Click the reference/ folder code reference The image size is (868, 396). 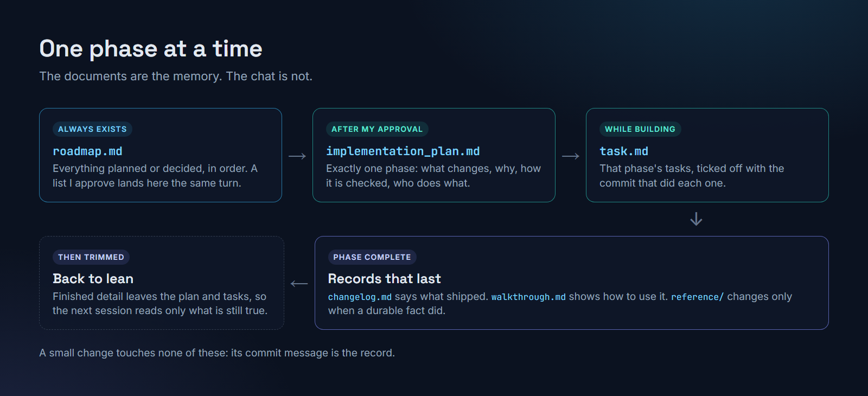(x=697, y=297)
